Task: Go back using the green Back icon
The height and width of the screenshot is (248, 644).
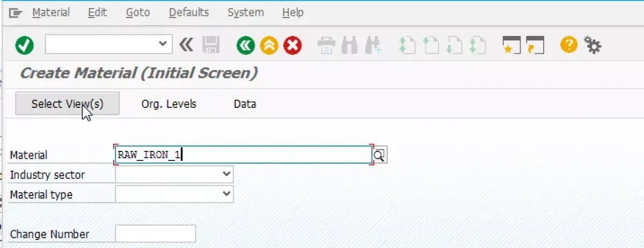Action: point(245,45)
